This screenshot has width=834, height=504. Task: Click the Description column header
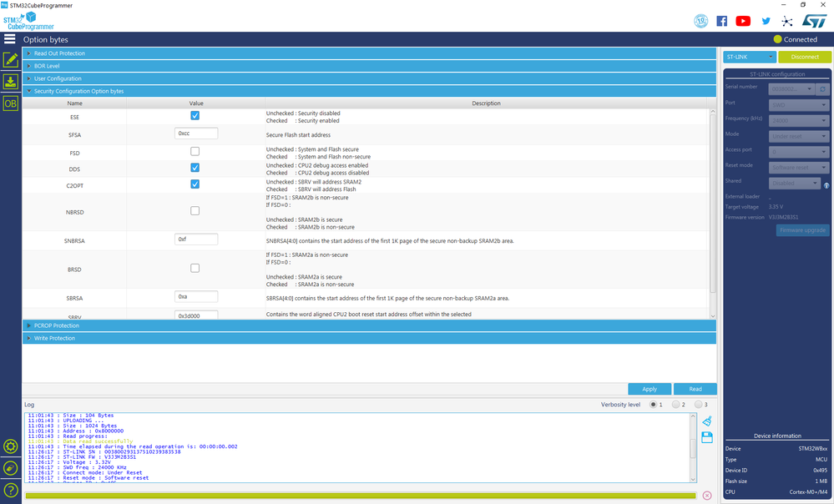point(486,103)
